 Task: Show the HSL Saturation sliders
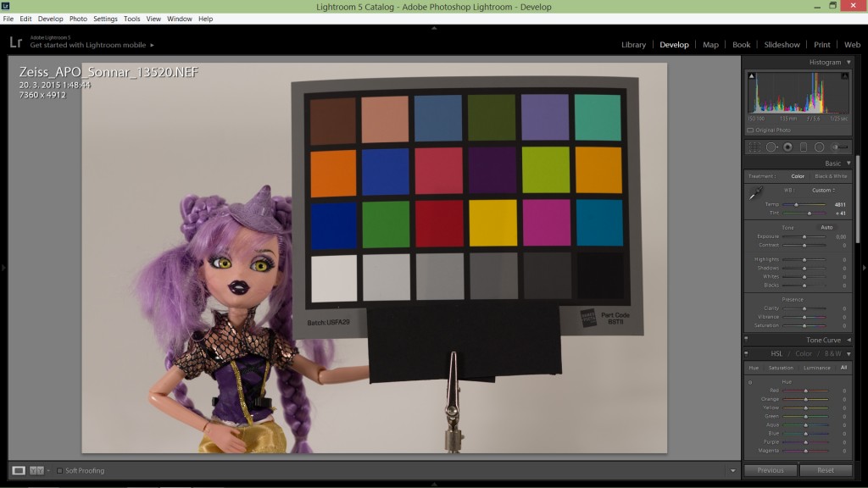pos(781,368)
